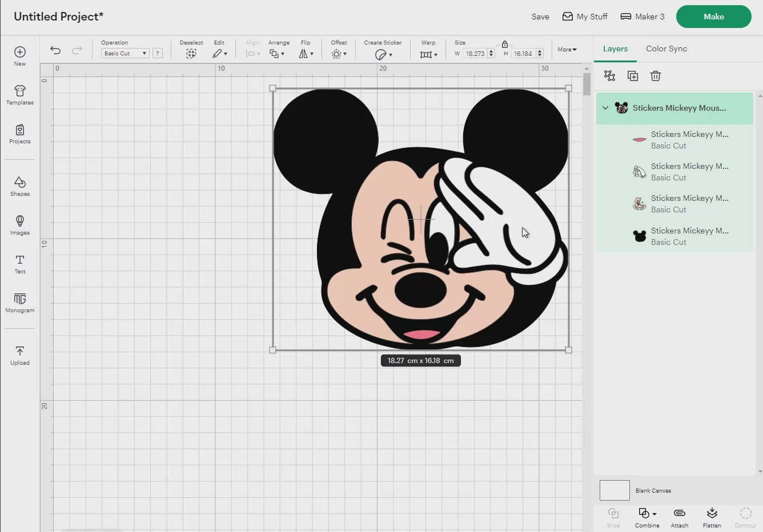Screen dimensions: 763x532
Task: Select the white glove layer
Action: click(x=674, y=172)
